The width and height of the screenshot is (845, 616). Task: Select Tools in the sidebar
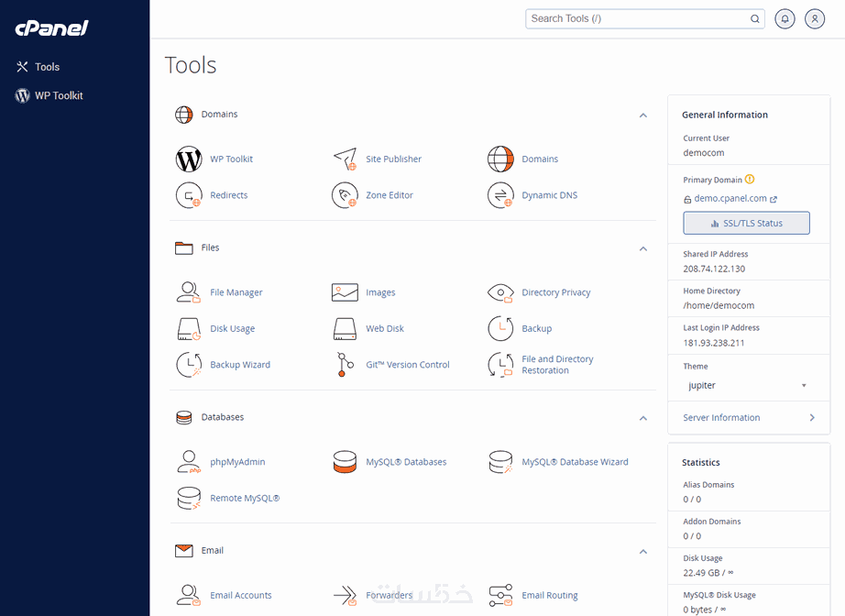coord(38,67)
